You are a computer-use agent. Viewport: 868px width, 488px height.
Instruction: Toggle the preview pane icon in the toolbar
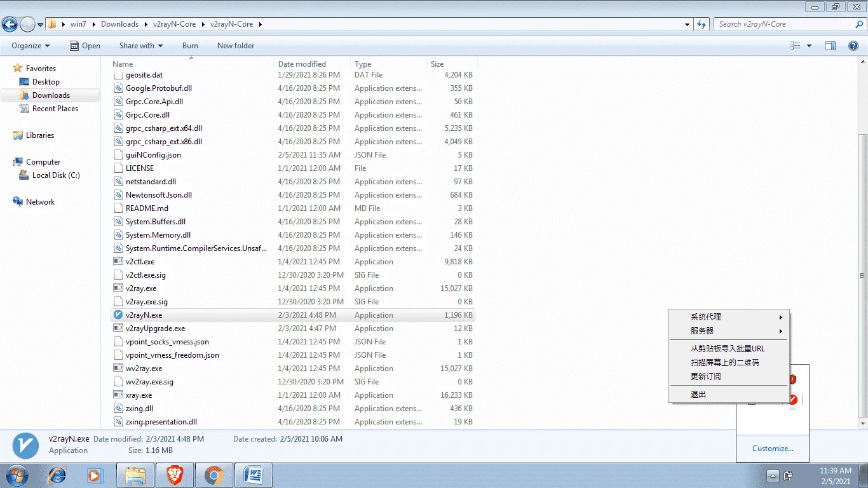pyautogui.click(x=830, y=46)
